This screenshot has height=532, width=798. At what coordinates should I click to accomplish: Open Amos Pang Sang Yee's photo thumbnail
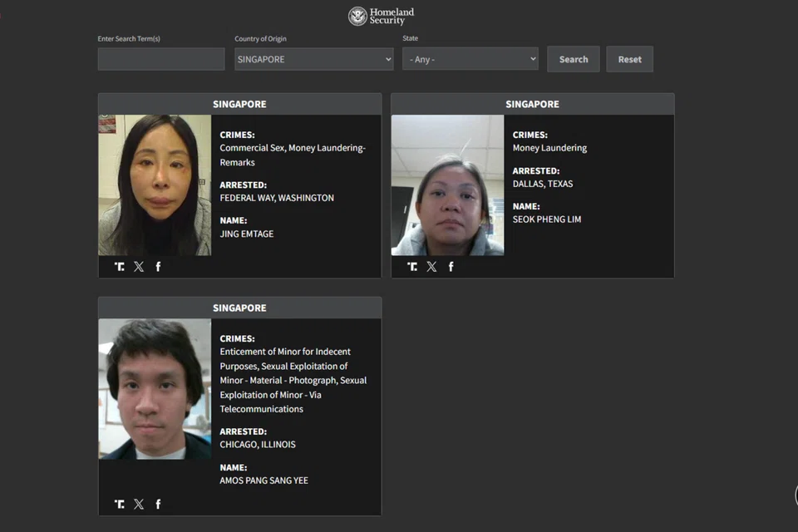point(155,389)
